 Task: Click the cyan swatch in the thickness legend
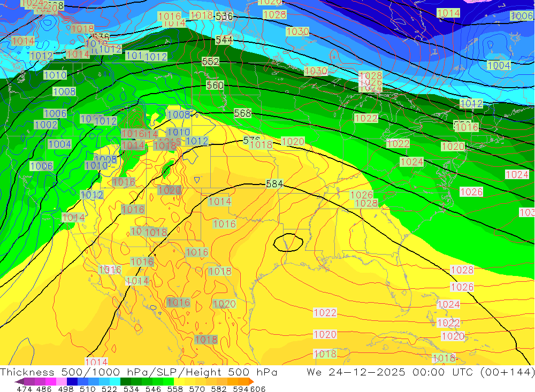[115, 381]
